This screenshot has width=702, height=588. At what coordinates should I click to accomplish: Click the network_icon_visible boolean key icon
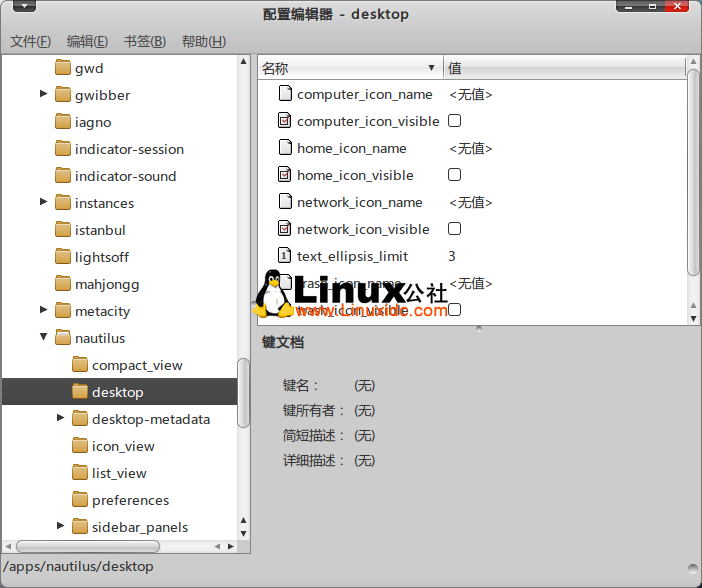[285, 228]
